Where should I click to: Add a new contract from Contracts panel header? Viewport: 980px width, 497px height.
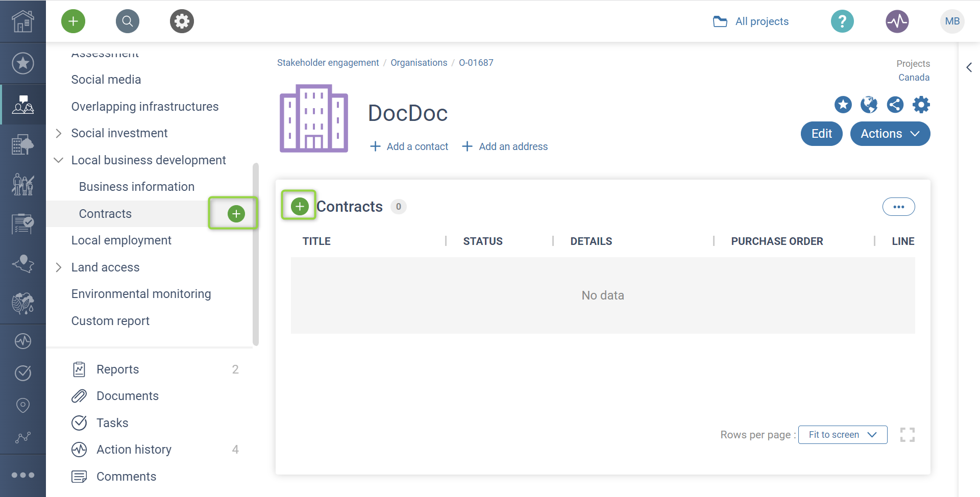click(300, 206)
